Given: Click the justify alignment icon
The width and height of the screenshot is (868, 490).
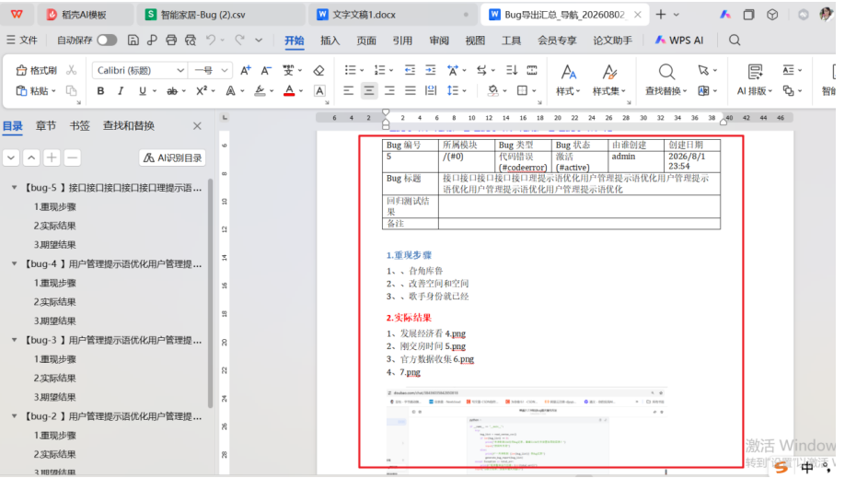Looking at the screenshot, I should (x=411, y=91).
